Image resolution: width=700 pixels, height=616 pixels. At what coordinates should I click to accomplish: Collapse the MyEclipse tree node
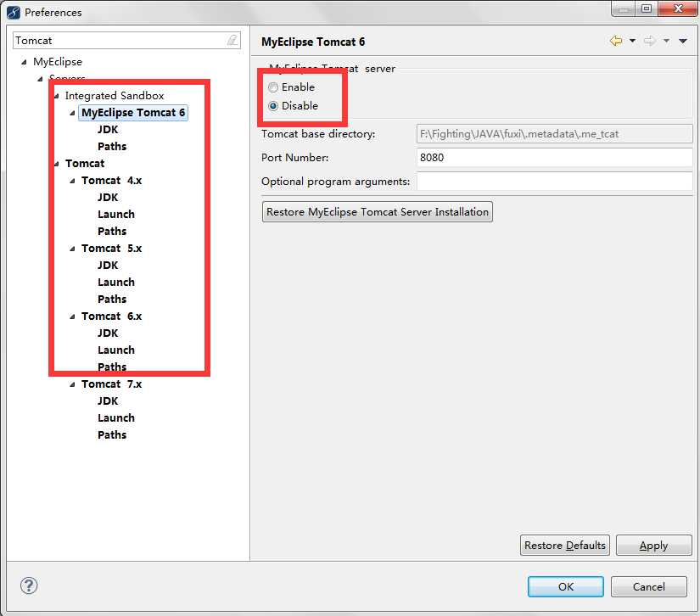coord(24,62)
